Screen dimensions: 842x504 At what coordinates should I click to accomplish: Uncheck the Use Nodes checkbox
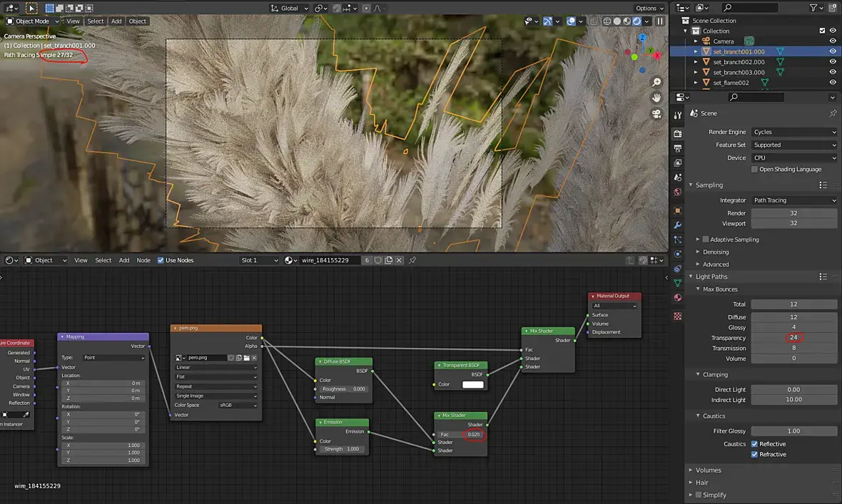[x=161, y=260]
